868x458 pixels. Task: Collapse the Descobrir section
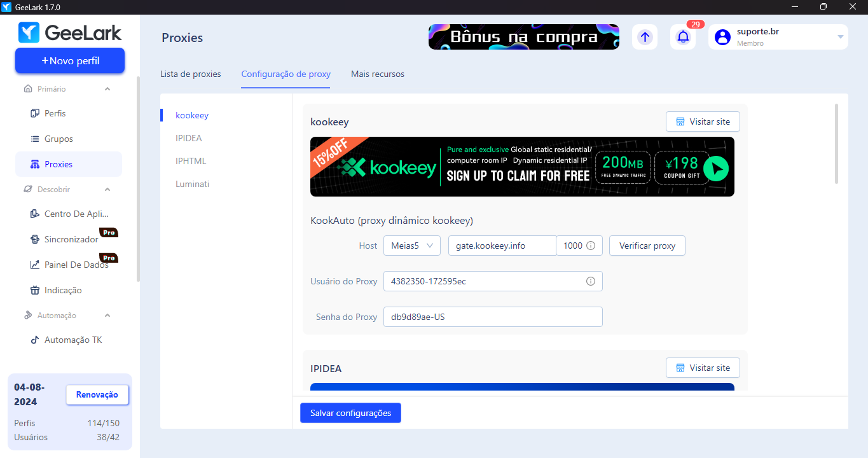pyautogui.click(x=107, y=190)
